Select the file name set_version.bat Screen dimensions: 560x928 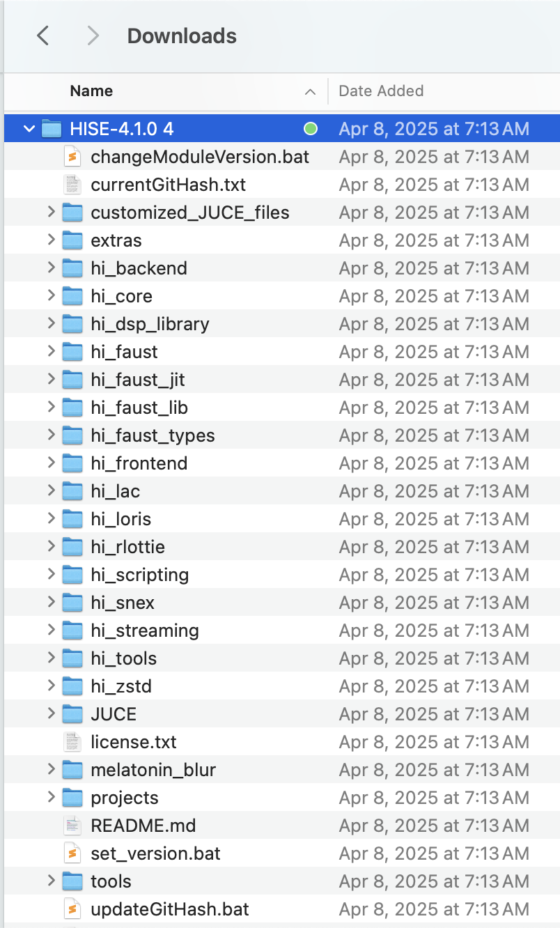(x=156, y=853)
